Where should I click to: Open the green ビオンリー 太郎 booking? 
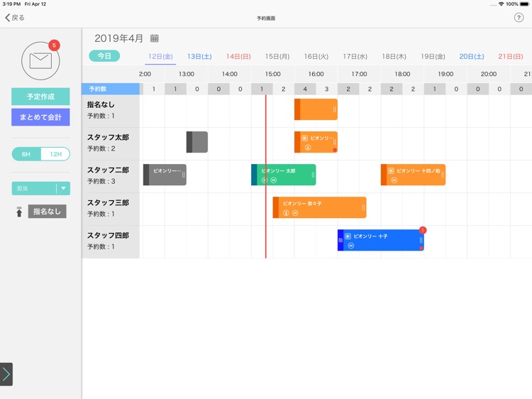click(284, 175)
